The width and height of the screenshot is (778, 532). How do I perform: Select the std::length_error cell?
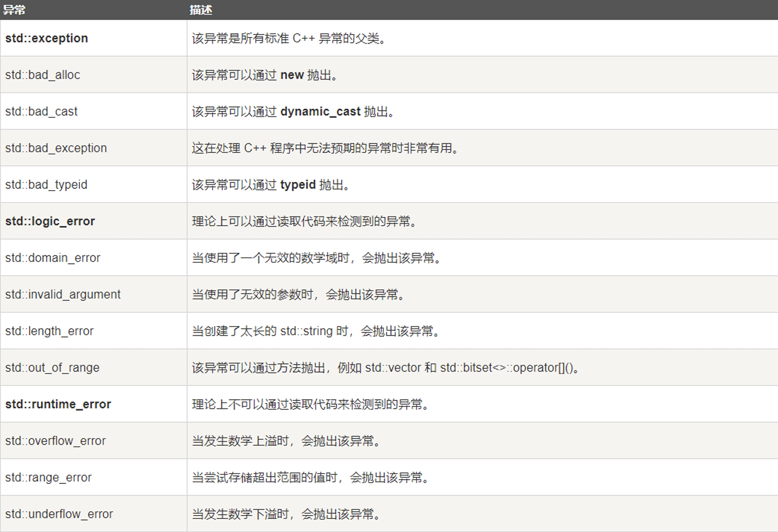(x=93, y=331)
